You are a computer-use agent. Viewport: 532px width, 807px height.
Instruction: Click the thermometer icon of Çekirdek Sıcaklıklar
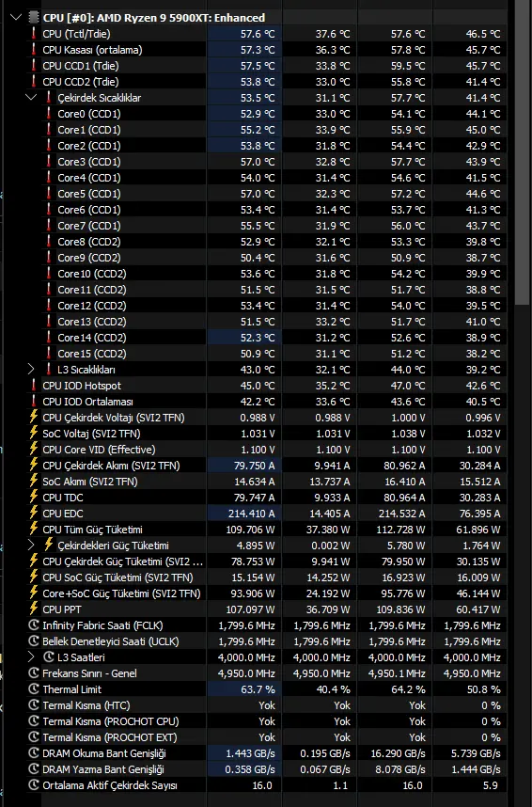[x=48, y=97]
